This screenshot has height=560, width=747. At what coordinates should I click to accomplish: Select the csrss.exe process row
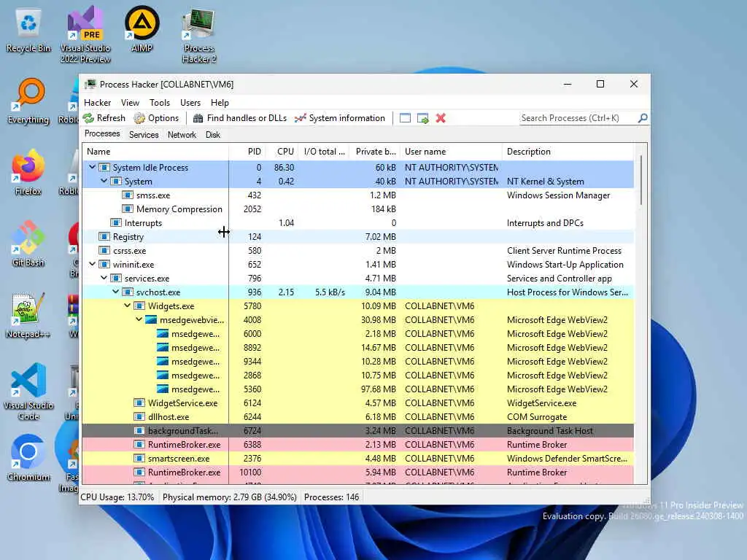point(357,251)
